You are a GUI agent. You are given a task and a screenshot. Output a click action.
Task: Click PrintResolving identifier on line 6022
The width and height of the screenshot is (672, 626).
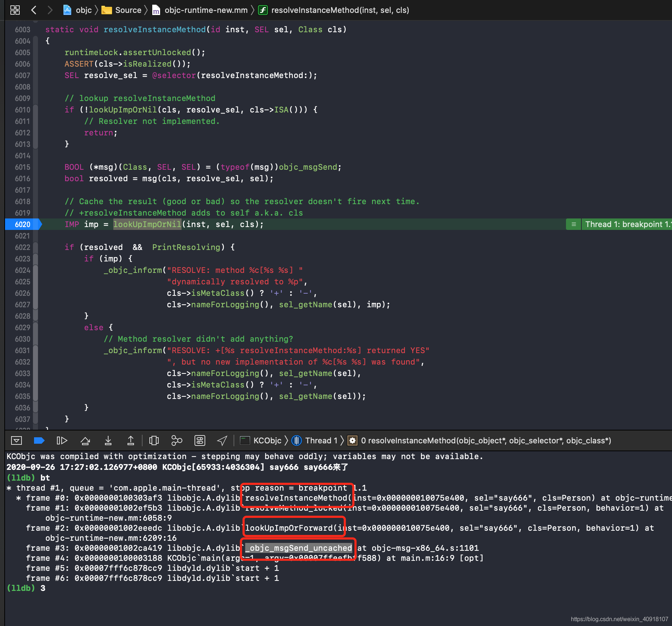click(x=186, y=247)
